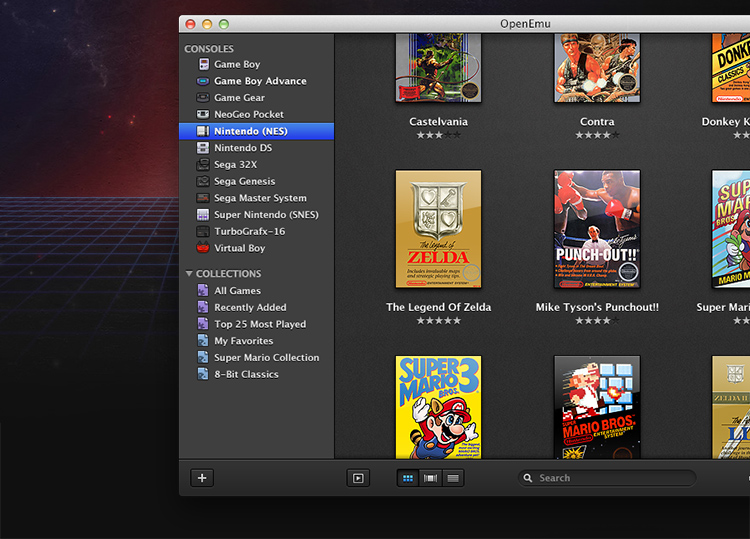Click the Castelvania game title
The image size is (750, 539).
(439, 121)
